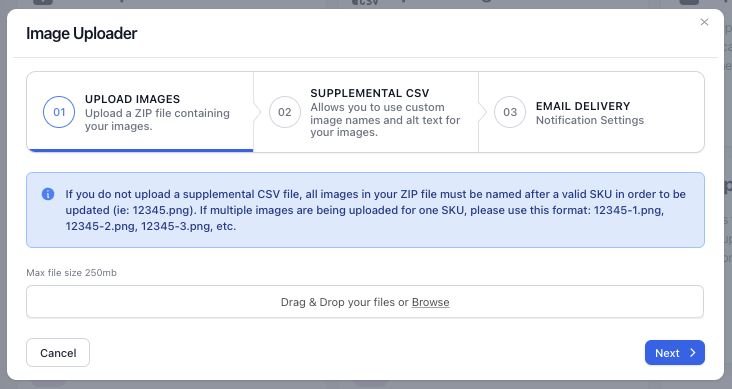Click the 03 step number circle
Viewport: 732px width, 389px height.
tap(510, 112)
